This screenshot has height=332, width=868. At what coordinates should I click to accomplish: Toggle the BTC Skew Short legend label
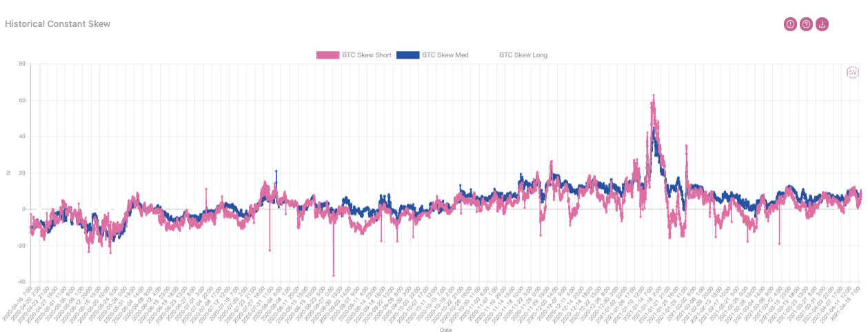click(367, 55)
